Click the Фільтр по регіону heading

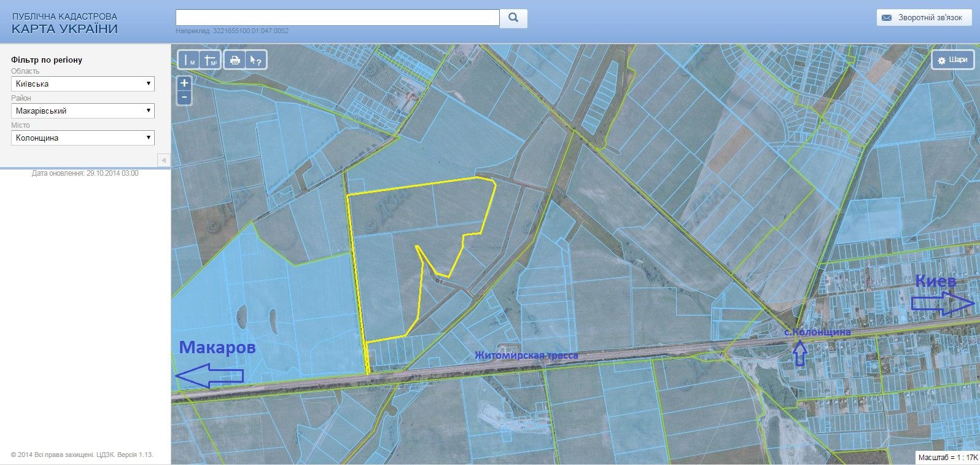point(47,60)
